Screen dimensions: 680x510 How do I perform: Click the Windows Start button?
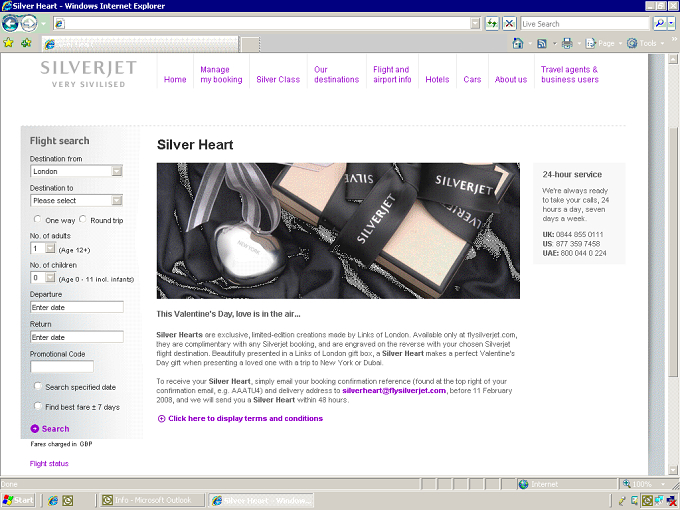point(18,500)
